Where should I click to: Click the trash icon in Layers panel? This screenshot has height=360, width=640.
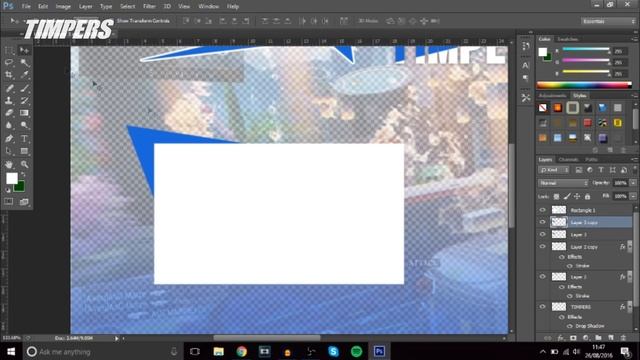tap(623, 338)
